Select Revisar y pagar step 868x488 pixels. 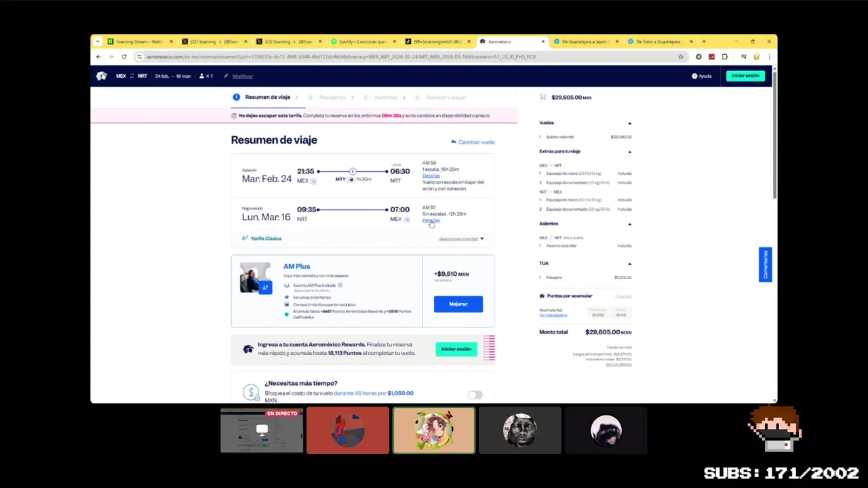(441, 98)
